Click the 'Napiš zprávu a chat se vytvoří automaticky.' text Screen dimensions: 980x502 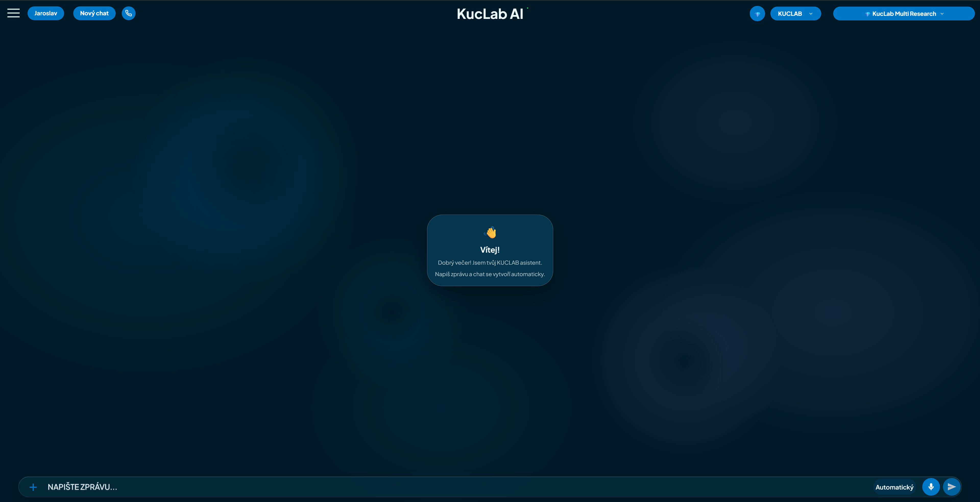point(490,274)
